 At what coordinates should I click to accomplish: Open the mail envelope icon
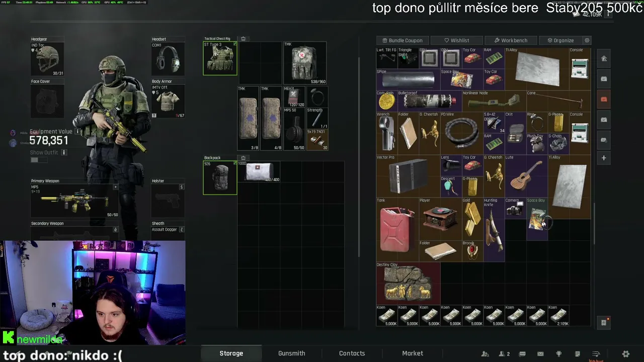tap(540, 354)
